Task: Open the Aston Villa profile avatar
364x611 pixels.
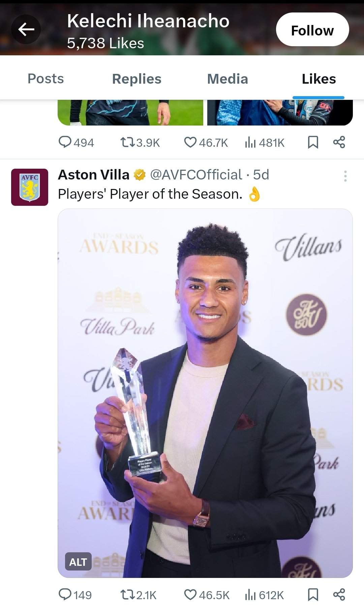Action: pos(30,187)
